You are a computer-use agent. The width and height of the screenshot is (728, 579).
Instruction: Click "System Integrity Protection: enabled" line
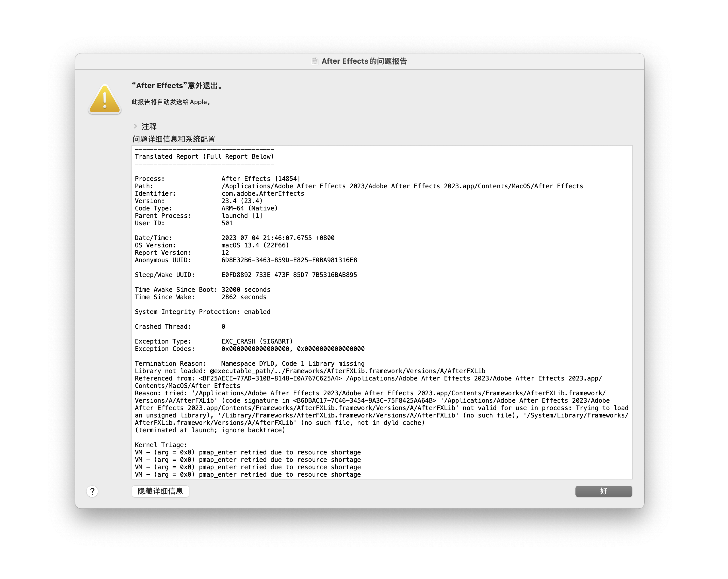point(203,312)
